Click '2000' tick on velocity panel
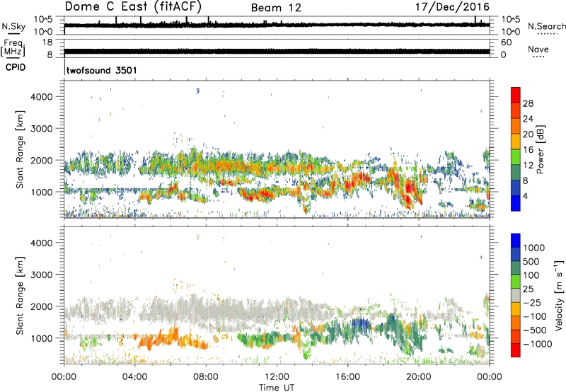The height and width of the screenshot is (392, 566). (x=42, y=306)
